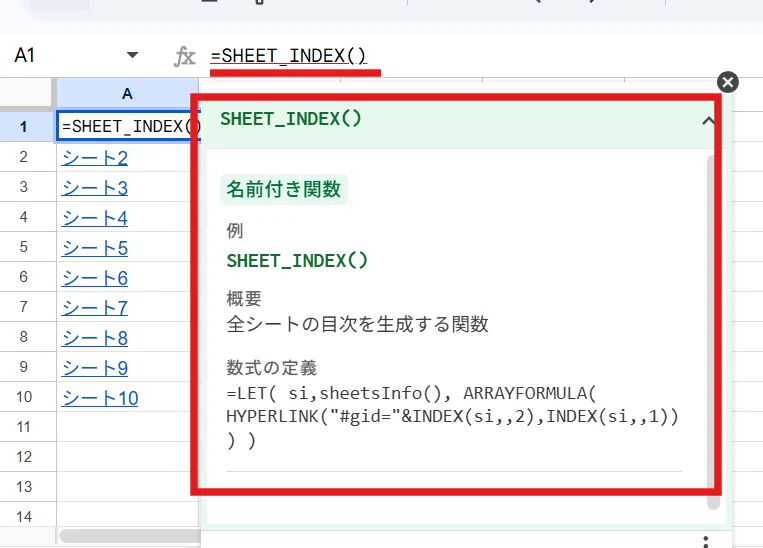763x548 pixels.
Task: Open the シート8 hyperlink
Action: coord(94,338)
